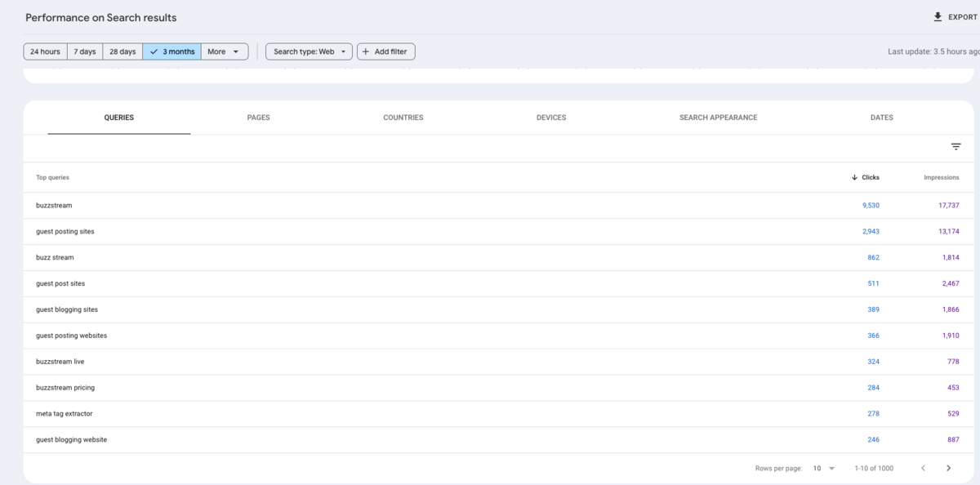
Task: Sort table by Impressions column
Action: click(941, 177)
